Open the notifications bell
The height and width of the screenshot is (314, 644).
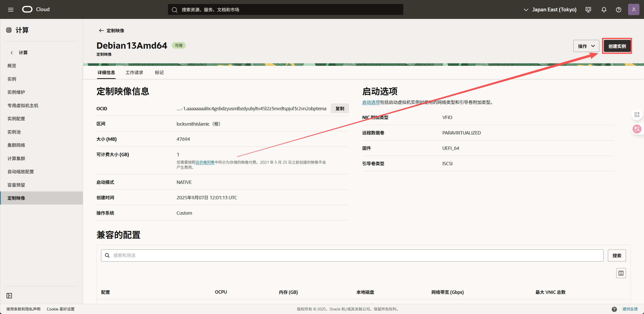pos(604,10)
